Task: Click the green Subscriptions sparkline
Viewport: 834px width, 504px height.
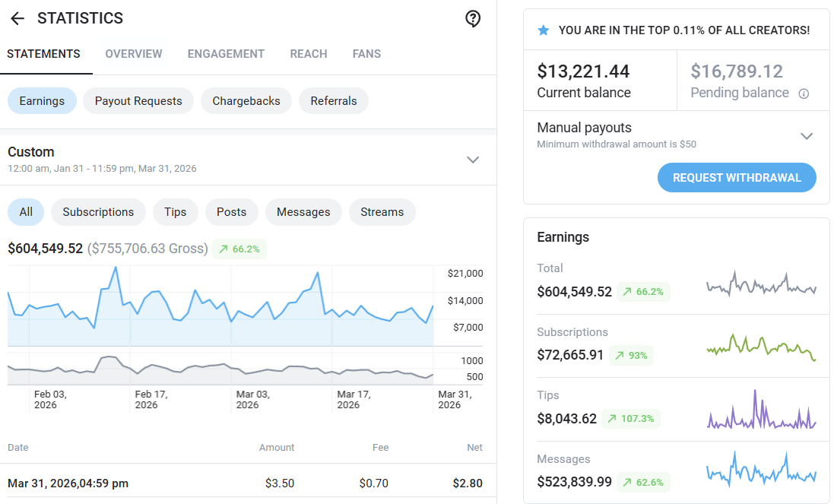Action: click(761, 347)
